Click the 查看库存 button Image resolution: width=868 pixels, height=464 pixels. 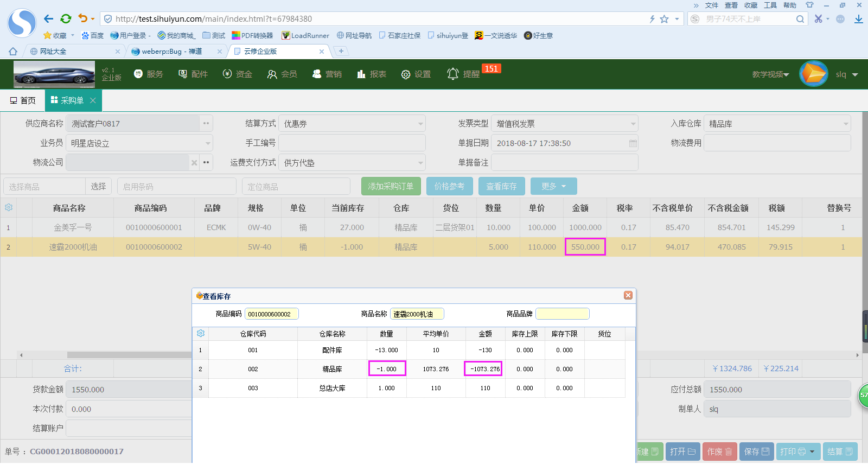click(x=501, y=186)
